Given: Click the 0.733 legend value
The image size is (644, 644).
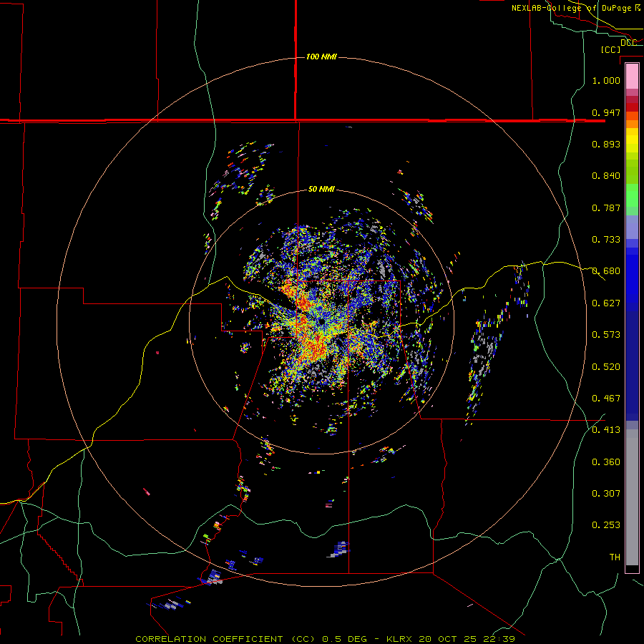Looking at the screenshot, I should click(606, 240).
